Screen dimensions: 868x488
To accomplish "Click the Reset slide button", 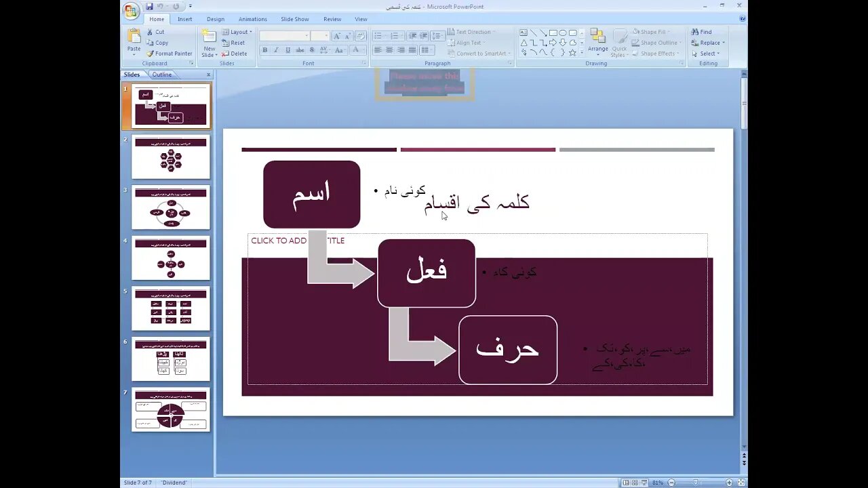I will tap(233, 43).
